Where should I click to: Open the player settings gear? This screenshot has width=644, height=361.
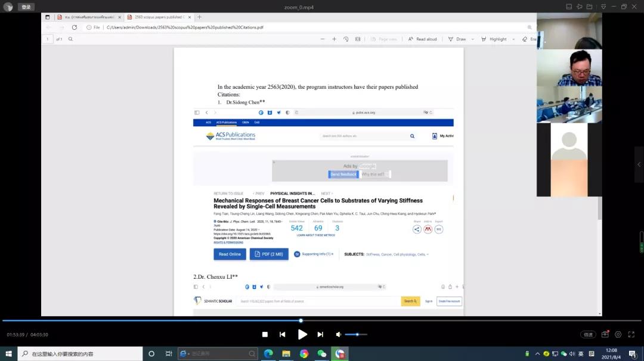tap(618, 334)
